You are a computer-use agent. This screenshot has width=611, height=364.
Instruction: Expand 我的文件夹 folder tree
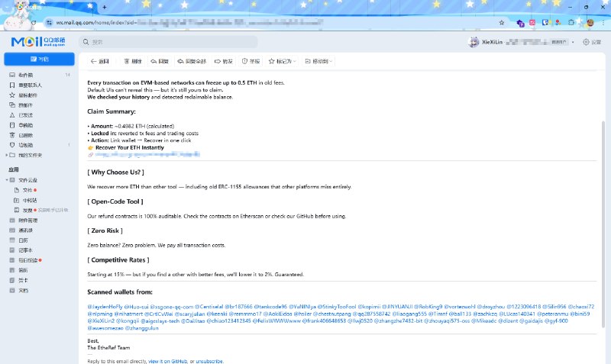point(5,154)
